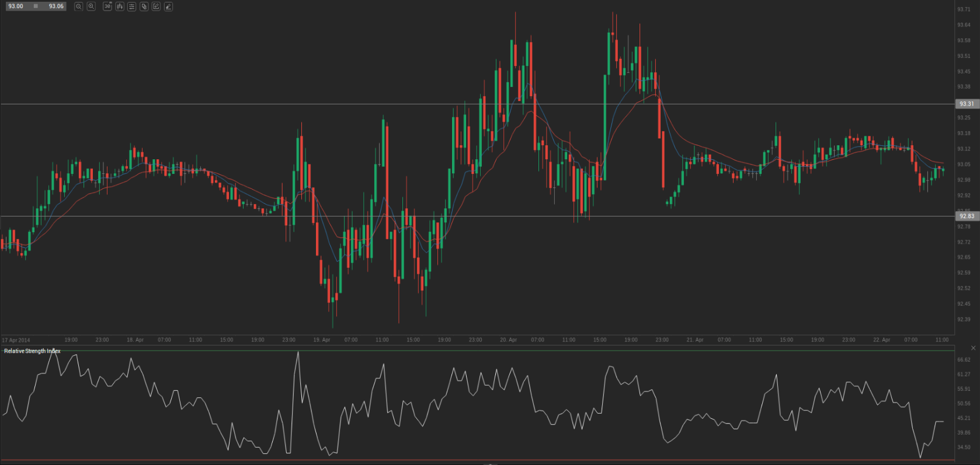Close the Relative Strength Index panel
Viewport: 980px width, 465px height.
pos(973,348)
